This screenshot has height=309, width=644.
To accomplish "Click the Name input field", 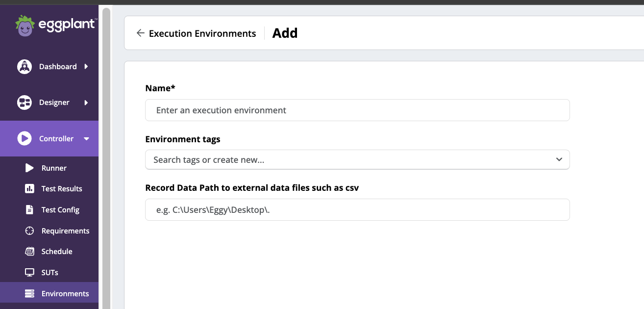I will click(357, 110).
